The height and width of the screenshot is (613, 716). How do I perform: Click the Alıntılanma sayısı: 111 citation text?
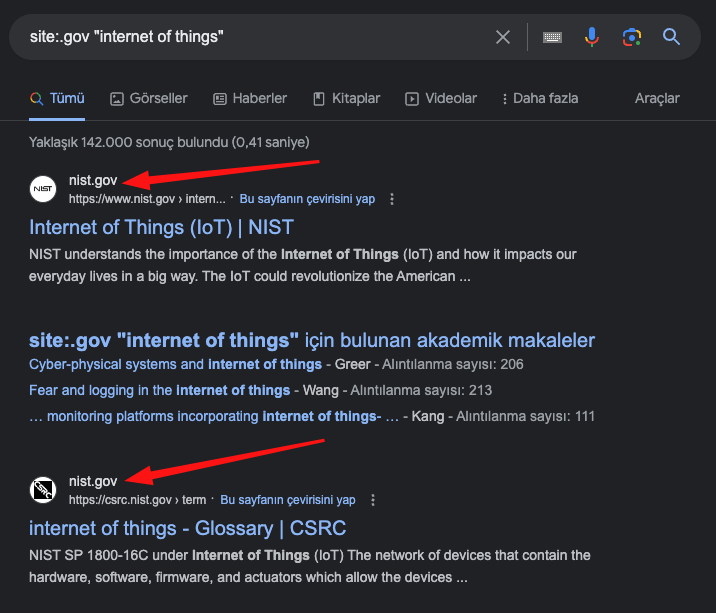coord(525,417)
